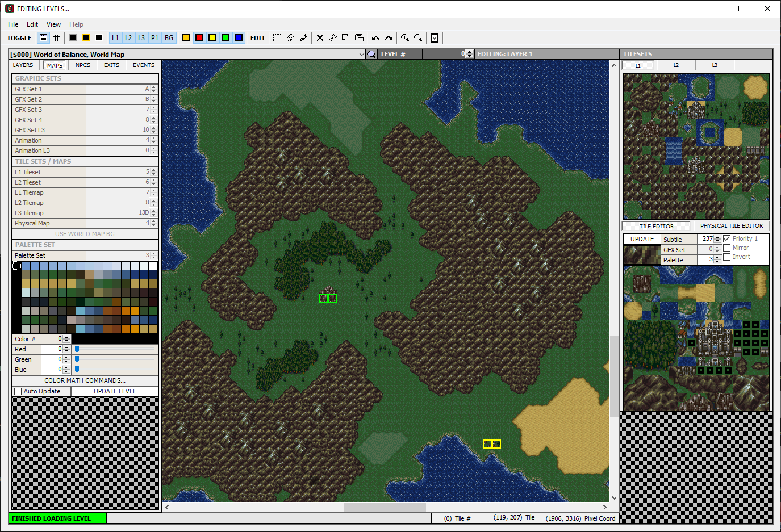Switch to the EVENTS tab
Screen dimensions: 781x532
(144, 65)
